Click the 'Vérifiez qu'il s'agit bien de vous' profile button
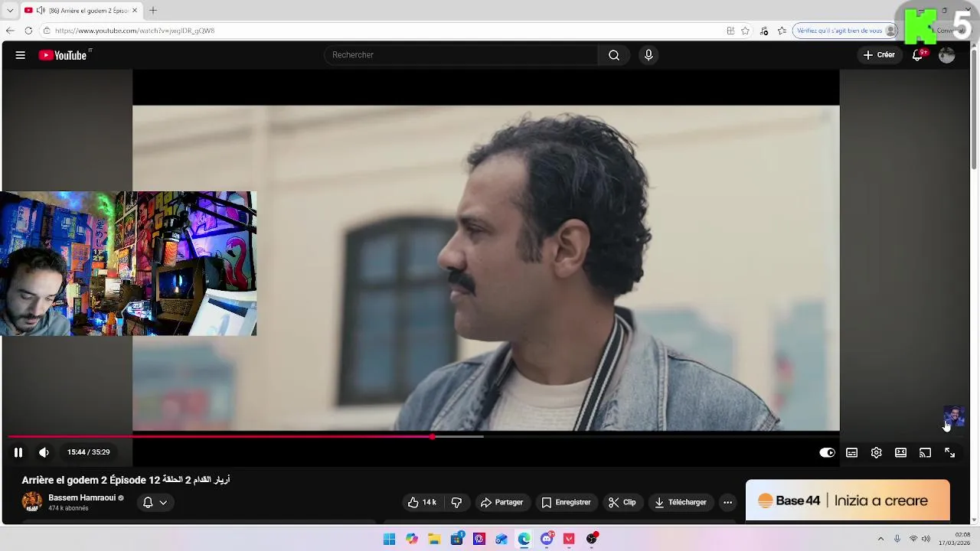This screenshot has width=980, height=551. (x=845, y=31)
